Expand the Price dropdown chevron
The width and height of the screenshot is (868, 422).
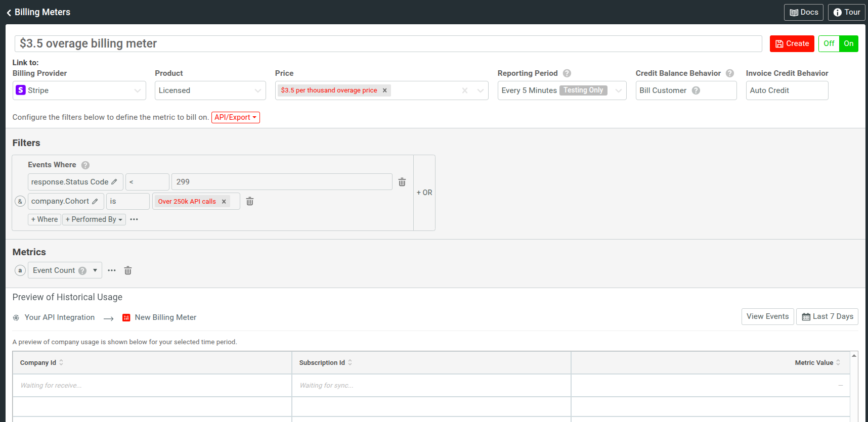[x=480, y=90]
